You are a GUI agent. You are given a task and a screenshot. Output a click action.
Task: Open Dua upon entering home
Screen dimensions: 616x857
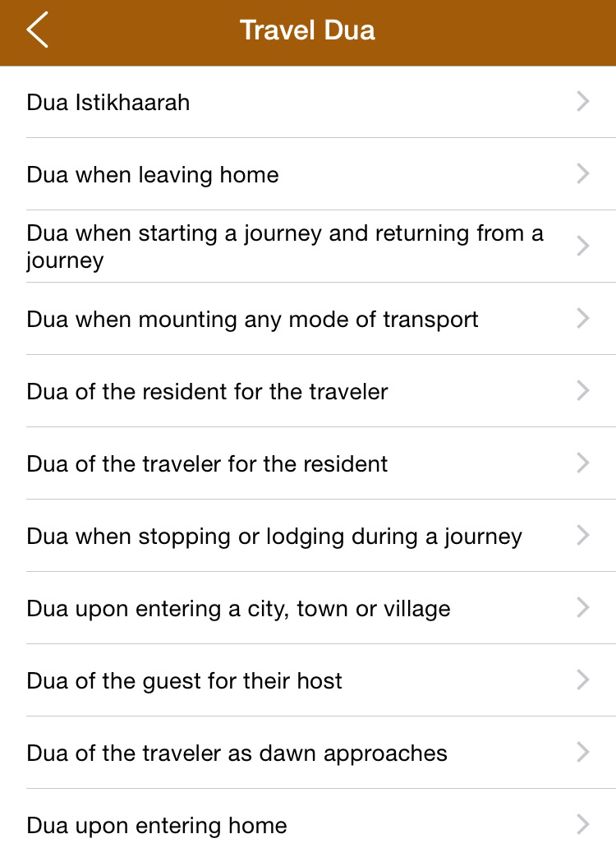157,826
